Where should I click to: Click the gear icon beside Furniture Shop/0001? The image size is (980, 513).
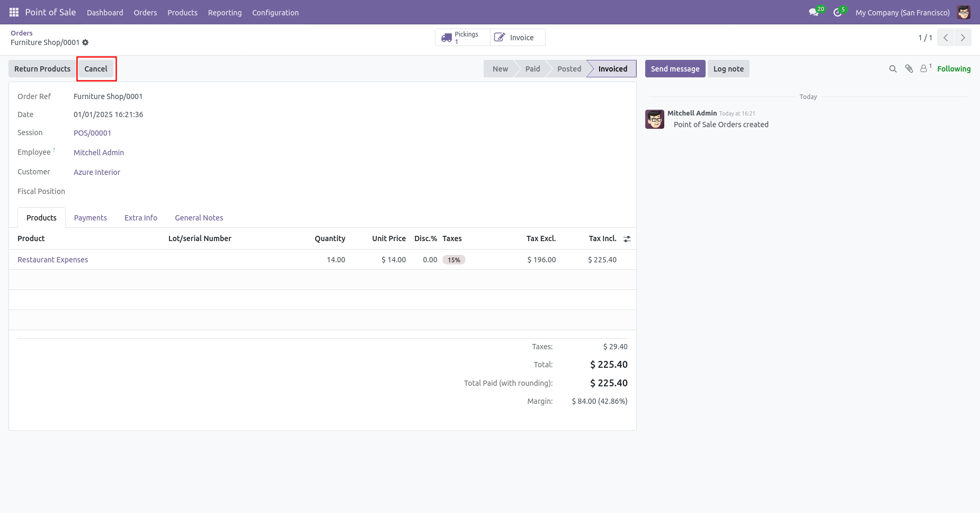[85, 42]
